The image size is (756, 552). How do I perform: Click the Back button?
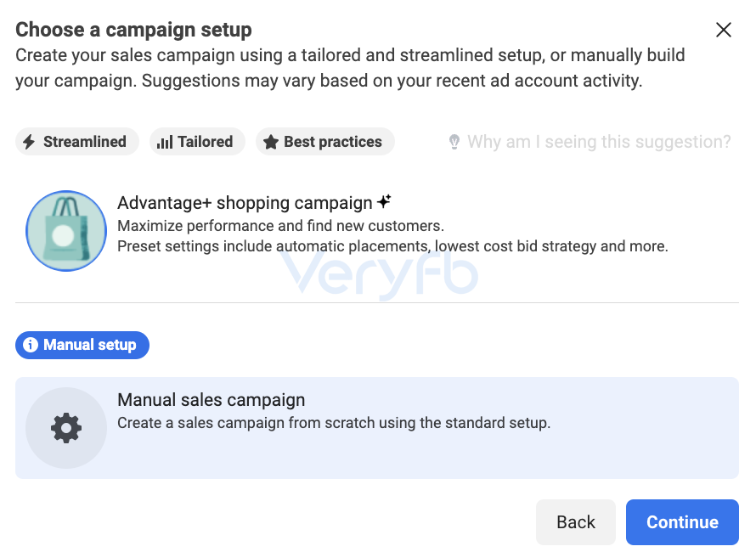(576, 522)
